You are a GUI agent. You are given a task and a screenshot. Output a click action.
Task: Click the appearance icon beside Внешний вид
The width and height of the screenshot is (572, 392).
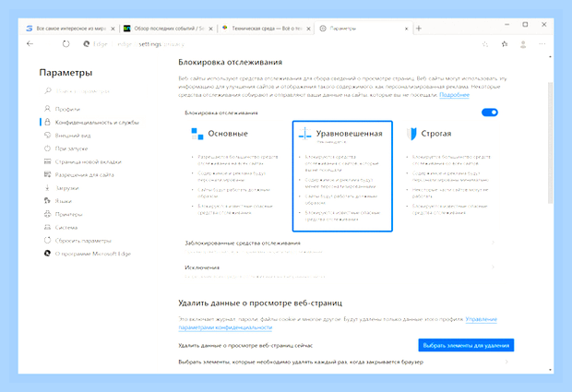click(x=47, y=135)
